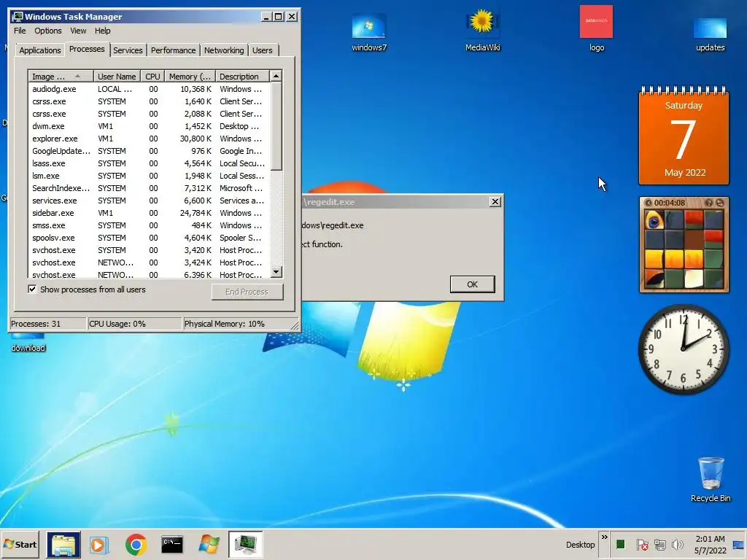Click the process list scroll up arrow
Screen dimensions: 747x560
[276, 76]
